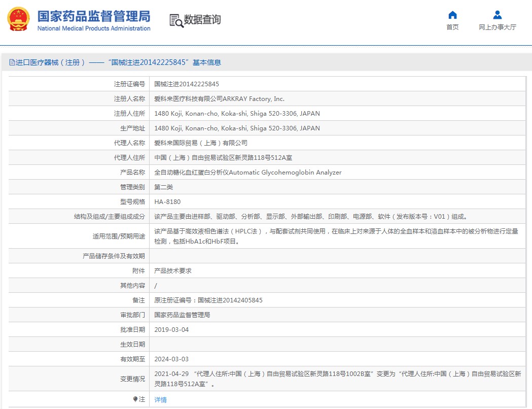Screen dimensions: 532x409
Task: Click the document icon before 进口医疗器械
Action: coord(12,62)
